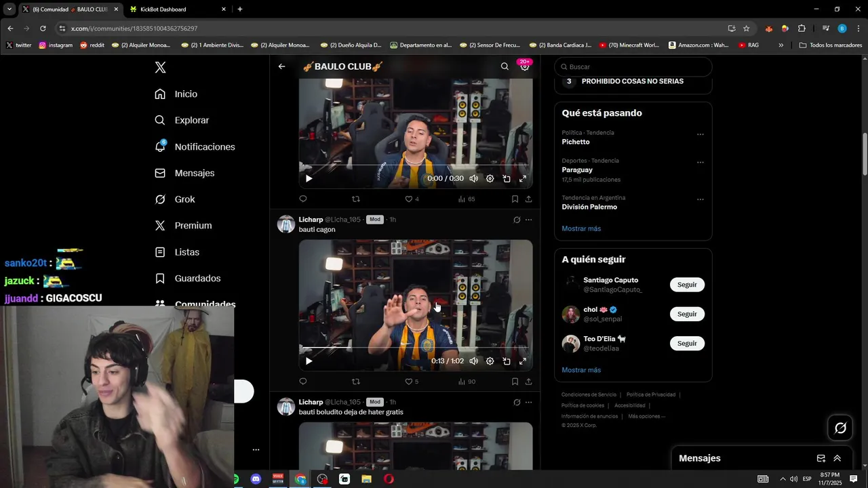
Task: Open more options for "bauti cagon" post
Action: (x=528, y=220)
